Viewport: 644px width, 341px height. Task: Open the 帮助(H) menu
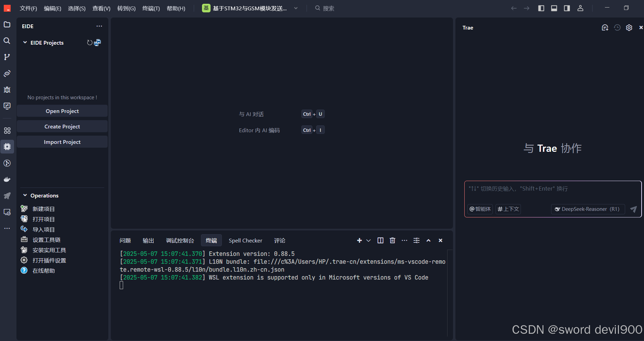(x=176, y=8)
